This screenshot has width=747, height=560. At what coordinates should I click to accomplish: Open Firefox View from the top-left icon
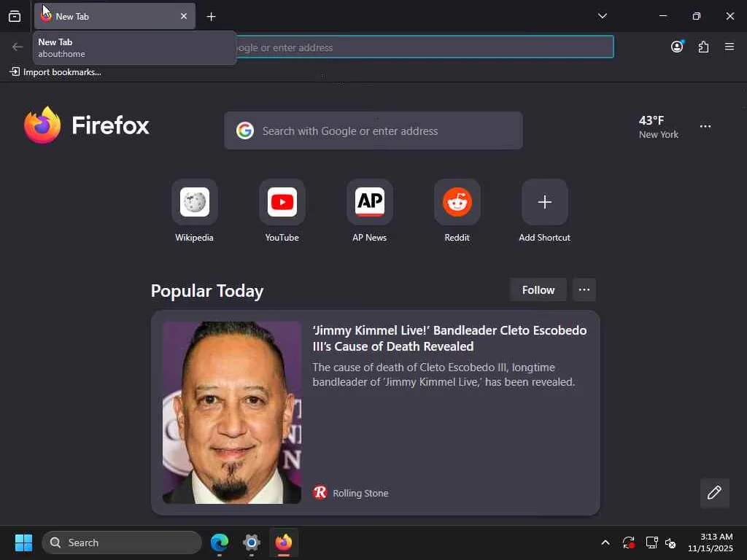point(15,16)
